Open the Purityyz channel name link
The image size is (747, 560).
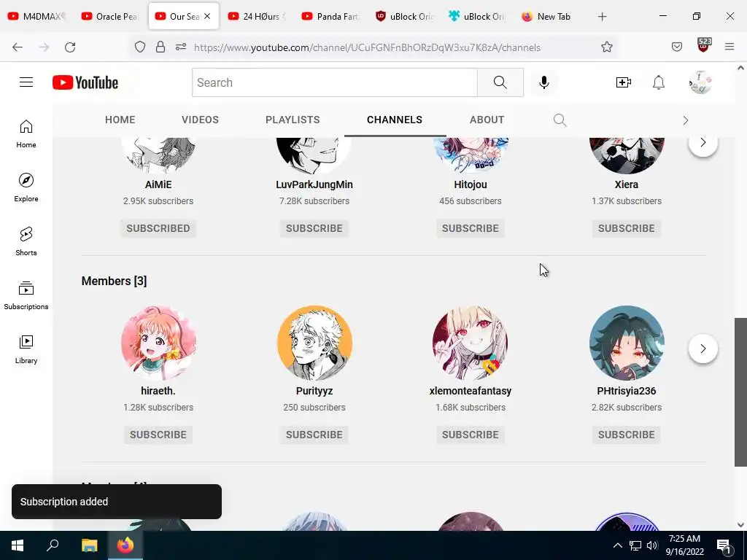point(314,391)
